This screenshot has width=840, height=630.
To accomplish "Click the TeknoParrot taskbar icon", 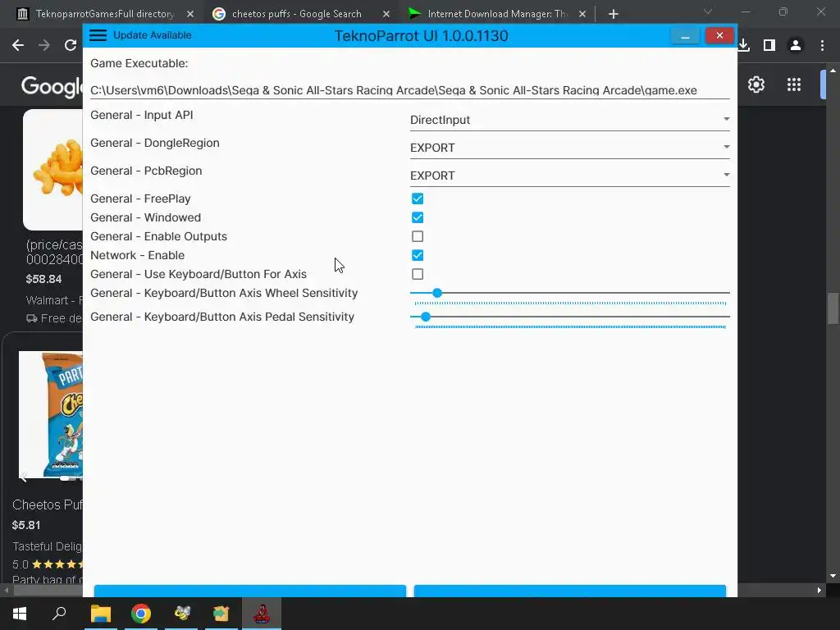I will click(x=262, y=614).
